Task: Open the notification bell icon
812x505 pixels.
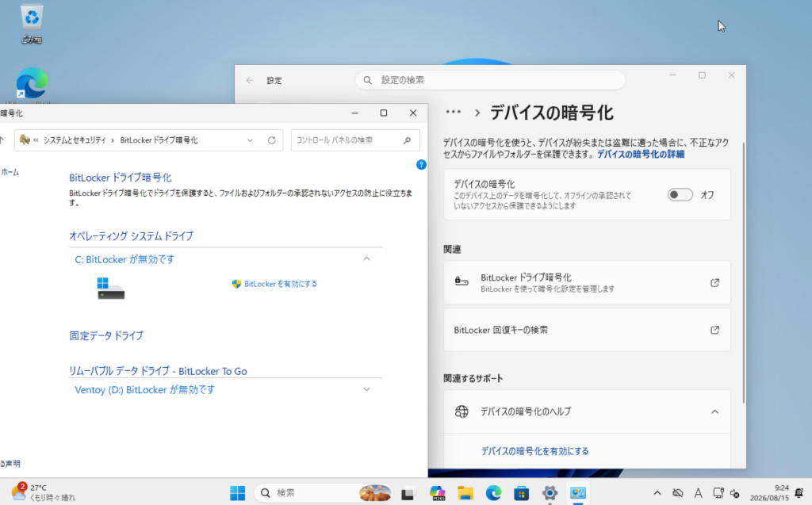Action: (799, 492)
